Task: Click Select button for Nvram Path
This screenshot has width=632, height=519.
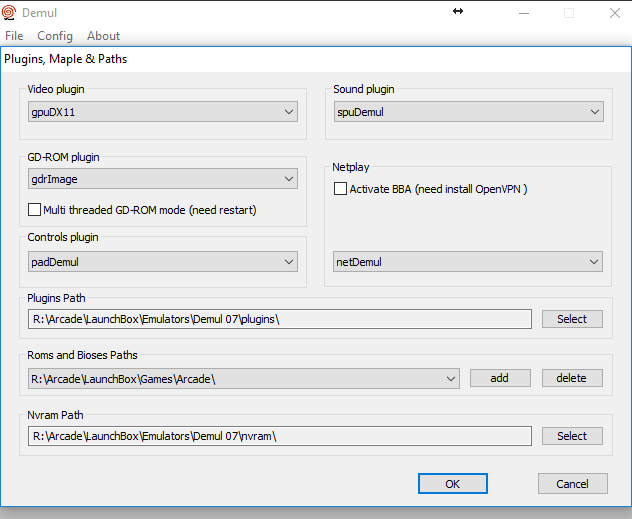Action: (572, 436)
